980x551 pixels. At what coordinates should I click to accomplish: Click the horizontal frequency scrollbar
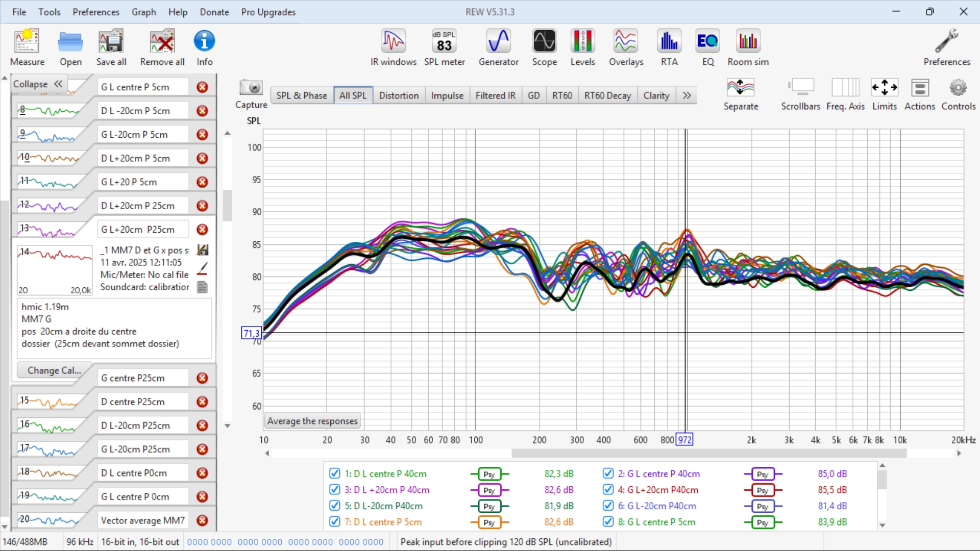[x=709, y=453]
